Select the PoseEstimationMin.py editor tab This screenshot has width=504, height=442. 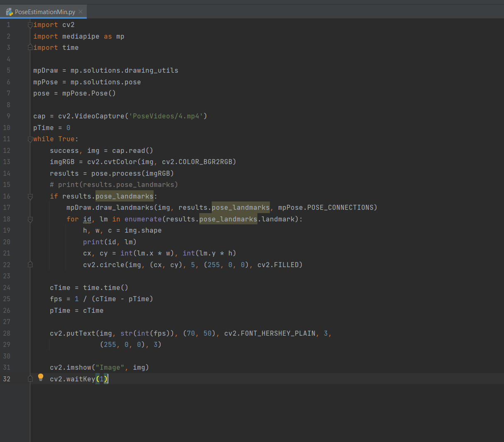(43, 12)
